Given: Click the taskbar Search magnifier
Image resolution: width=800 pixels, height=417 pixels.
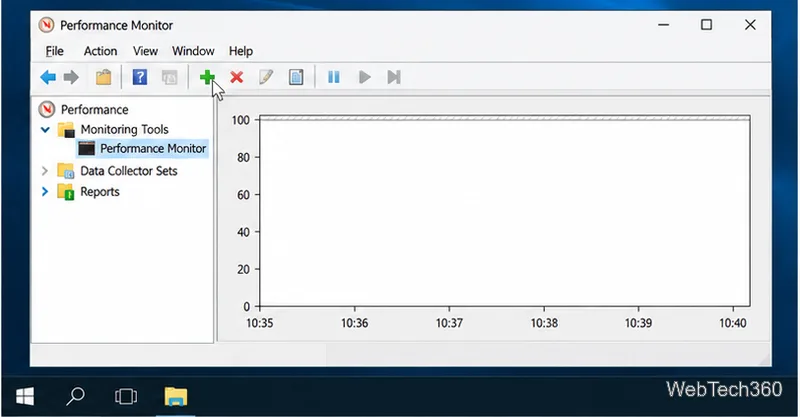Looking at the screenshot, I should 76,396.
